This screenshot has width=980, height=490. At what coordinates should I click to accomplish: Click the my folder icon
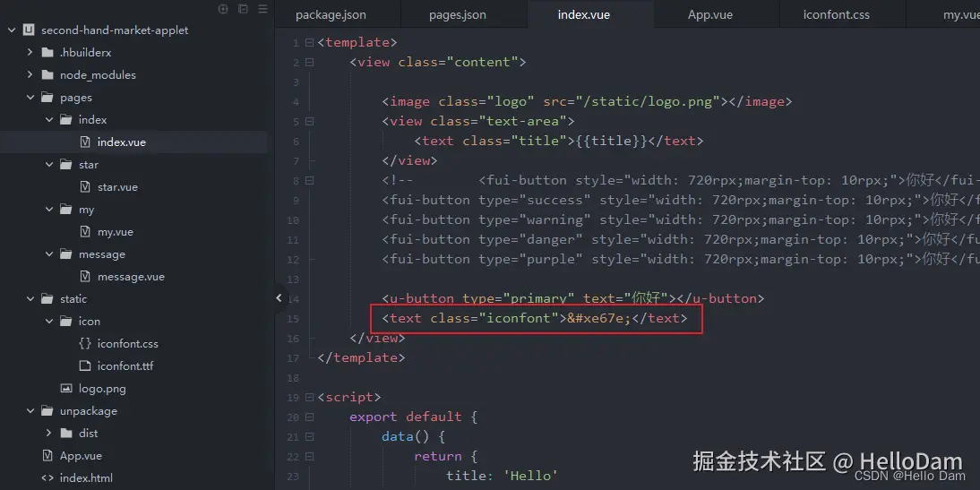[66, 210]
